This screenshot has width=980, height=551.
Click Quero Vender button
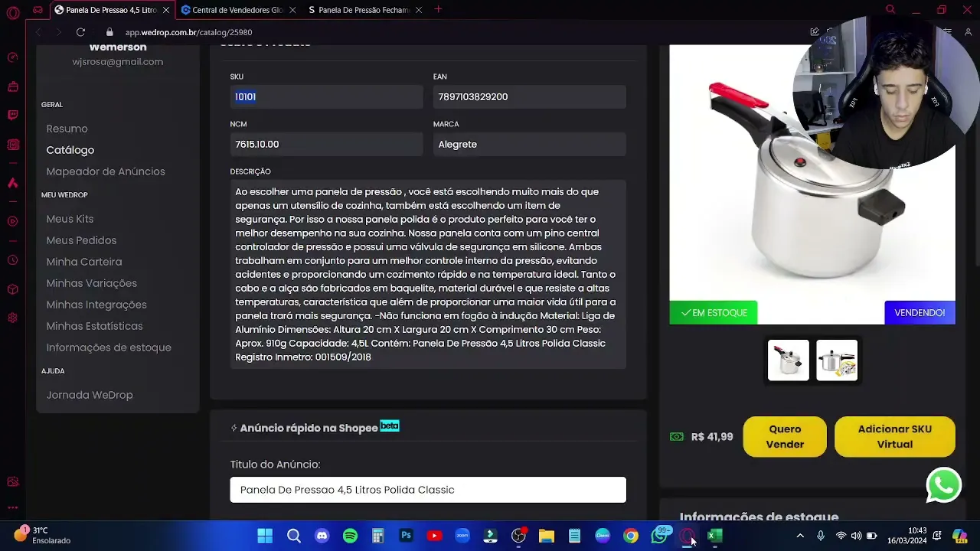point(785,437)
